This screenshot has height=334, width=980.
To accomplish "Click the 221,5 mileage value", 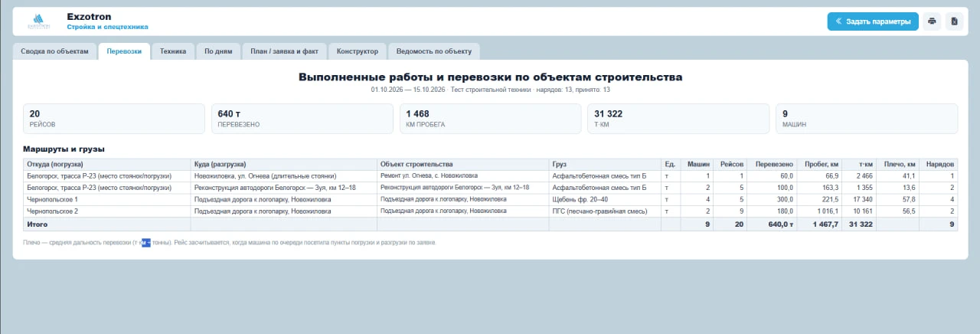I will coord(819,199).
